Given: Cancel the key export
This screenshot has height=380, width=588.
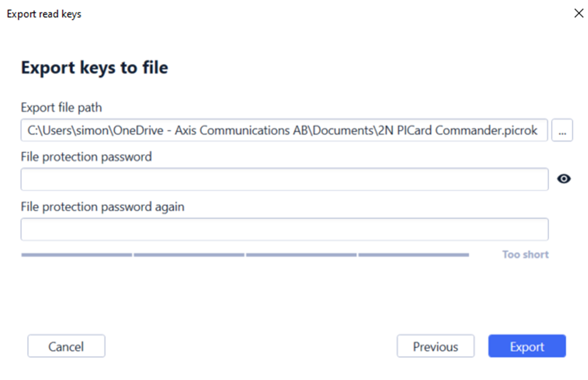Looking at the screenshot, I should (x=67, y=346).
